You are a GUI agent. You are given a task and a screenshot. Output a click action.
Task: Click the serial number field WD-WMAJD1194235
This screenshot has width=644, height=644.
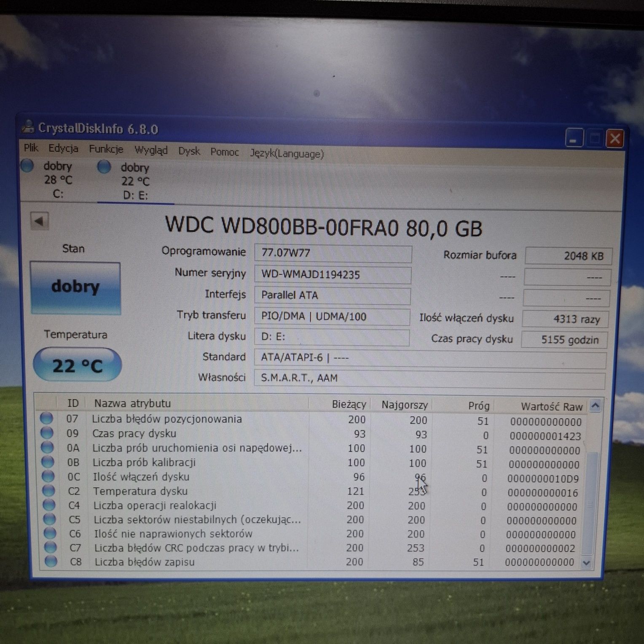333,275
